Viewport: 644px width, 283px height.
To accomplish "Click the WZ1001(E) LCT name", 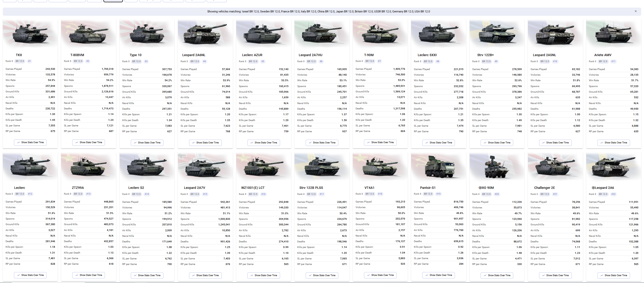I will point(253,188).
